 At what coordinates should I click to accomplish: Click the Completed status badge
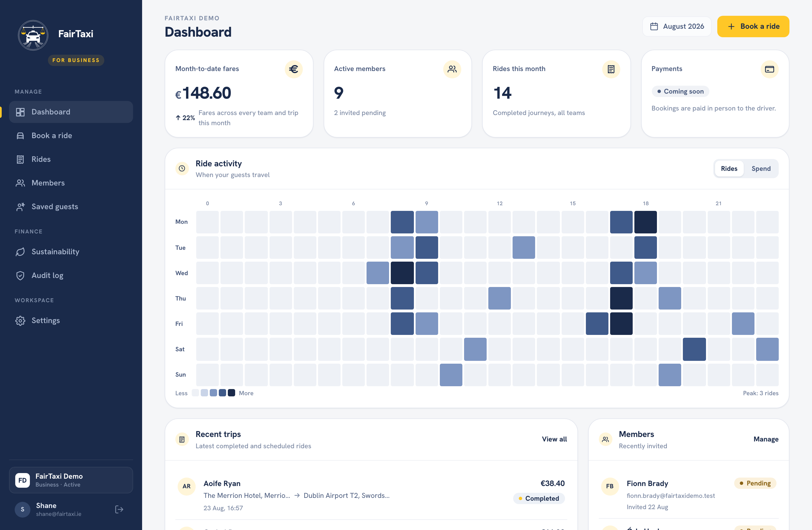click(539, 498)
